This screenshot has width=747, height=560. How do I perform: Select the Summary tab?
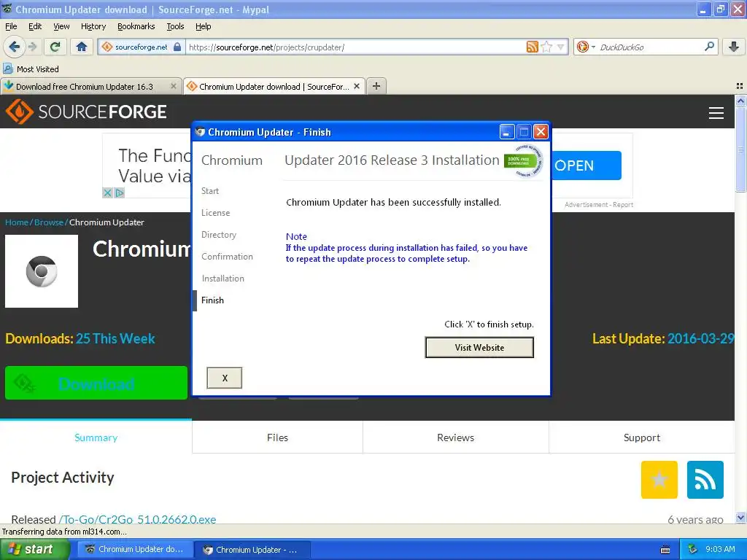[96, 437]
